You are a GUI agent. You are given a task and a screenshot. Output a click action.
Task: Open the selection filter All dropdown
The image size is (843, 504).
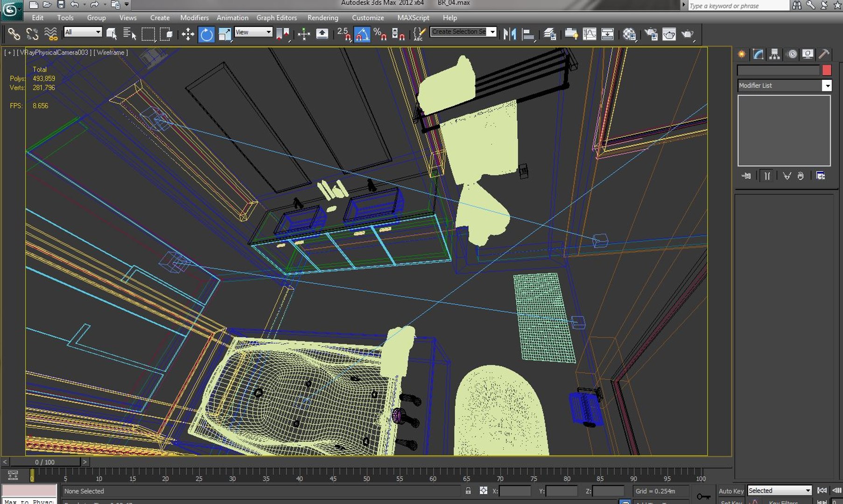[x=83, y=32]
